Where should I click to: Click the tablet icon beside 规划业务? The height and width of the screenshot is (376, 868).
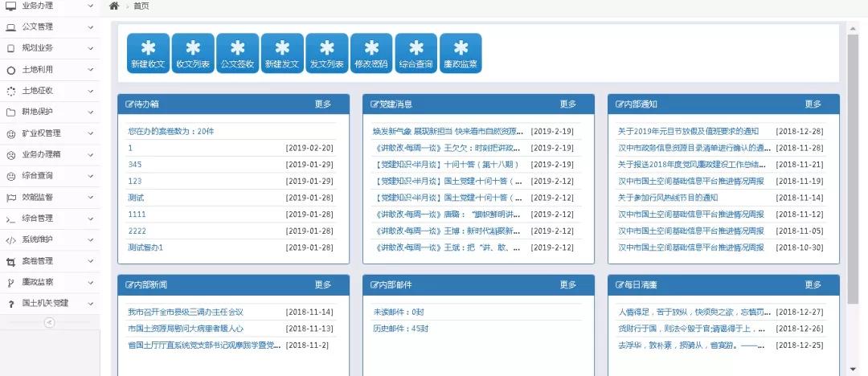pyautogui.click(x=10, y=48)
